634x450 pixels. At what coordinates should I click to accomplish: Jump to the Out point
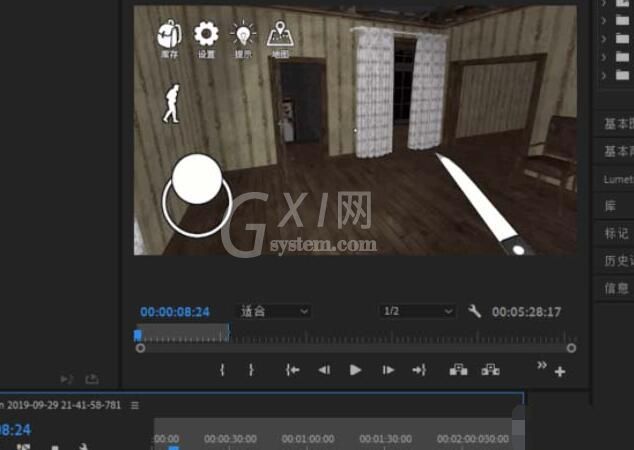point(419,370)
